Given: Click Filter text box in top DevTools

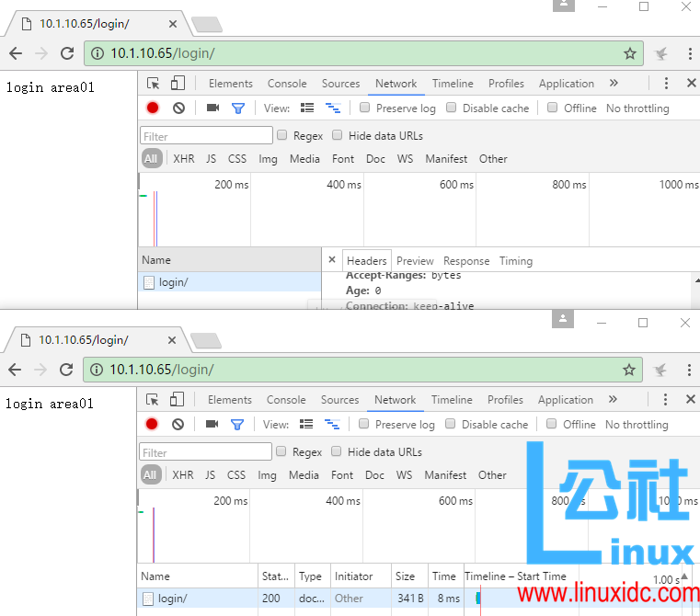Looking at the screenshot, I should 206,136.
